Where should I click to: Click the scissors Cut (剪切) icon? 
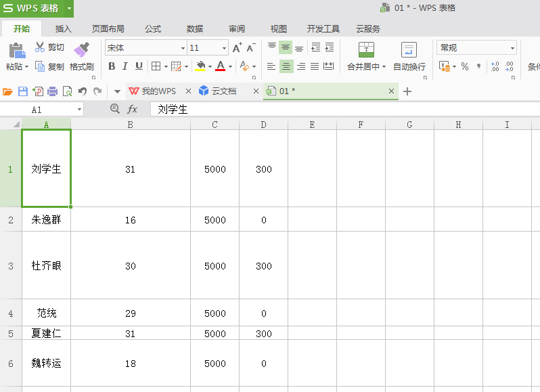point(40,47)
